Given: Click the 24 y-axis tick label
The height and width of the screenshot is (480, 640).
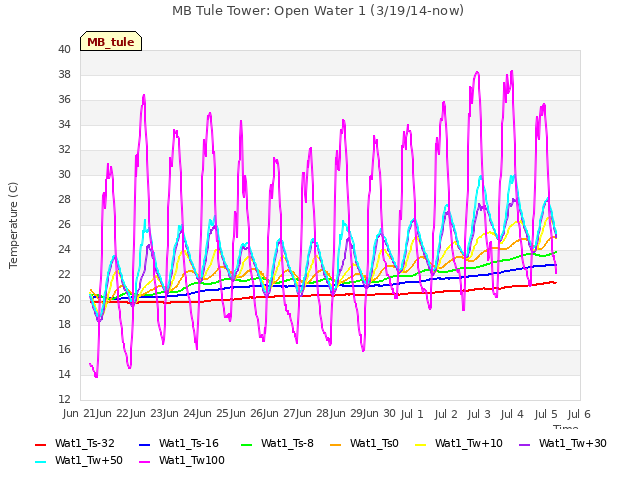Looking at the screenshot, I should 64,250.
